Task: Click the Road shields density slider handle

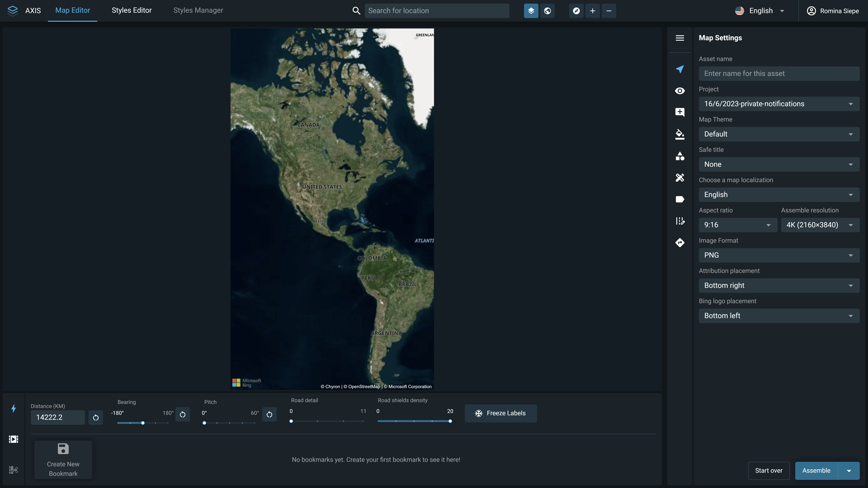Action: click(450, 421)
